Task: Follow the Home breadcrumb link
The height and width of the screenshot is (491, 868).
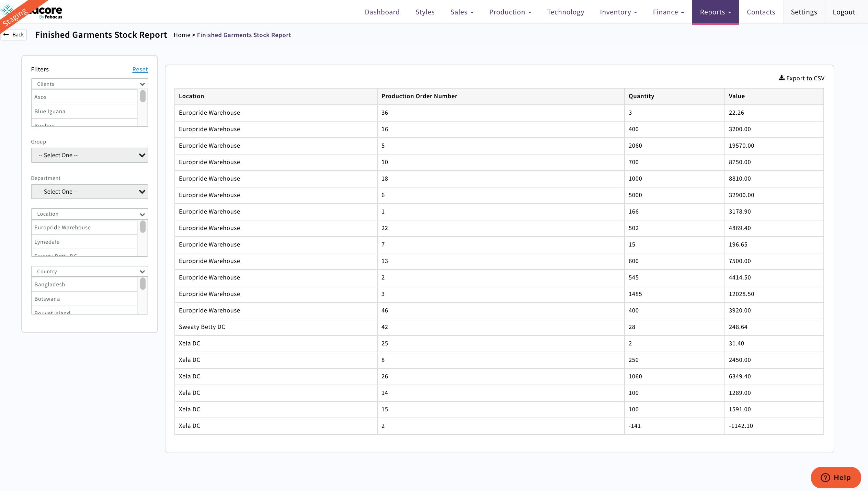Action: click(182, 35)
